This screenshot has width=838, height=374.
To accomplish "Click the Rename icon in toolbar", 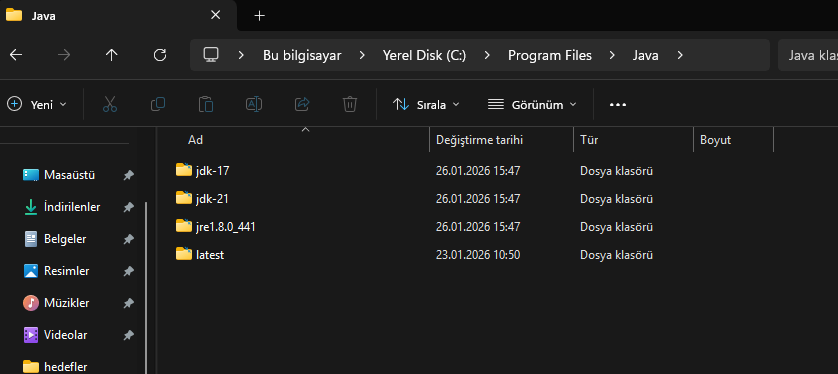I will (x=254, y=104).
